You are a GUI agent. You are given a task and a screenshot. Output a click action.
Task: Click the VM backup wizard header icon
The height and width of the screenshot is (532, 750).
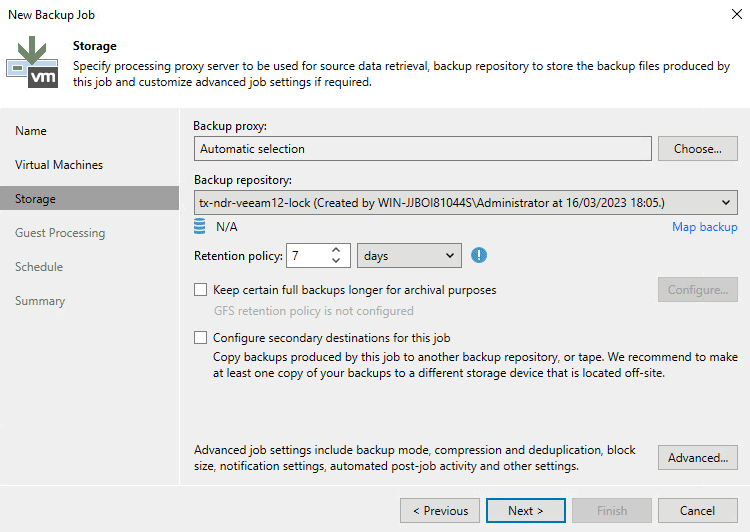tap(32, 63)
